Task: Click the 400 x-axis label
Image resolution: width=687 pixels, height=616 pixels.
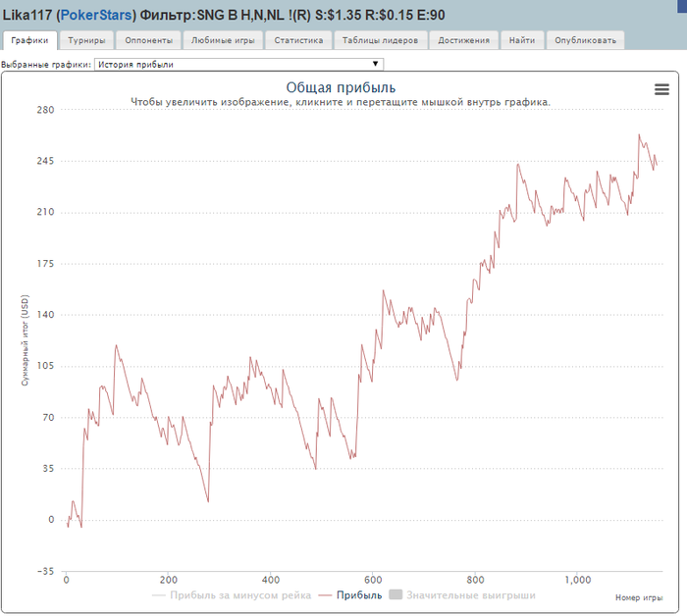Action: tap(271, 580)
